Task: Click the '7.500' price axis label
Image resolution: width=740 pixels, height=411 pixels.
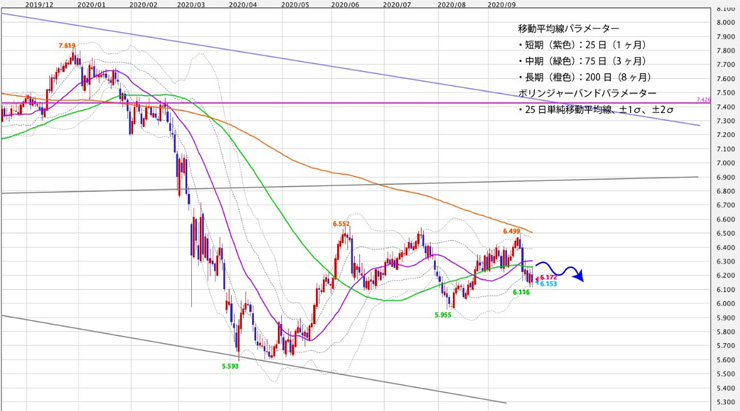Action: tap(725, 92)
